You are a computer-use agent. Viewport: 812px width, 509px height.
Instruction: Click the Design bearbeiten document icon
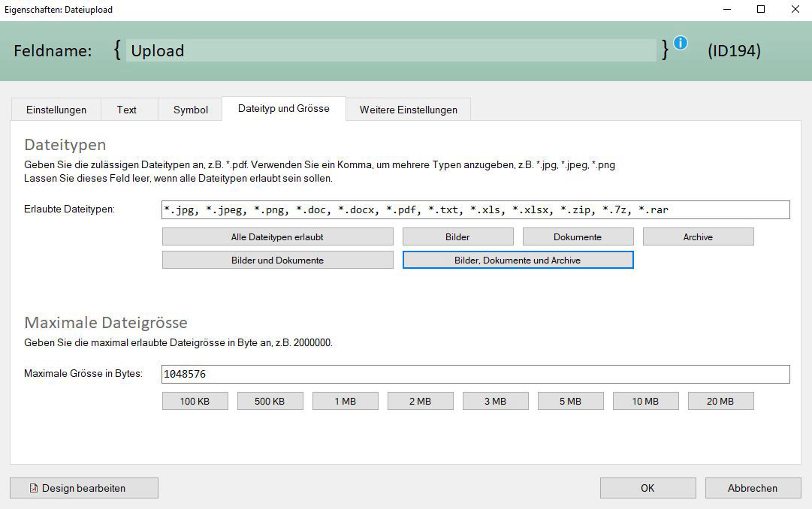click(33, 488)
